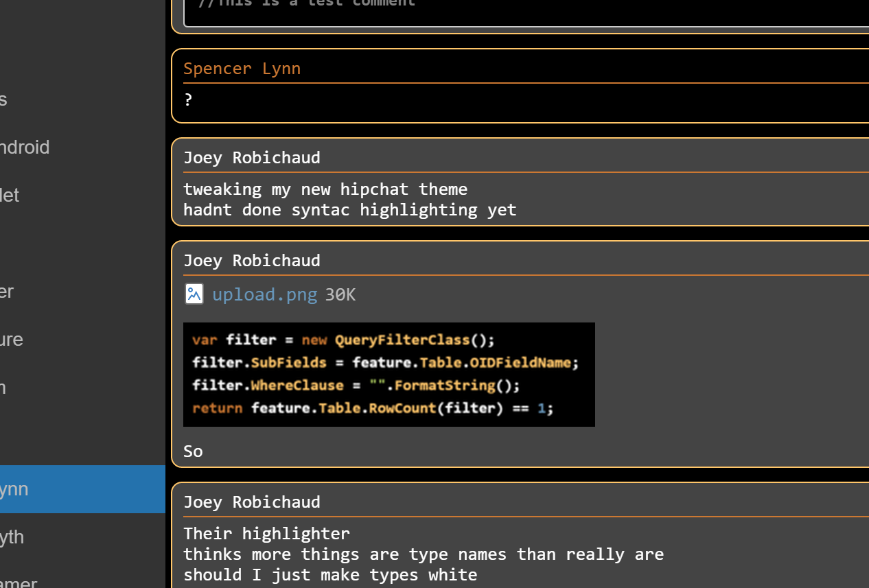Click the 'tweaking my new hipchat theme' message
This screenshot has height=588, width=869.
pyautogui.click(x=325, y=189)
